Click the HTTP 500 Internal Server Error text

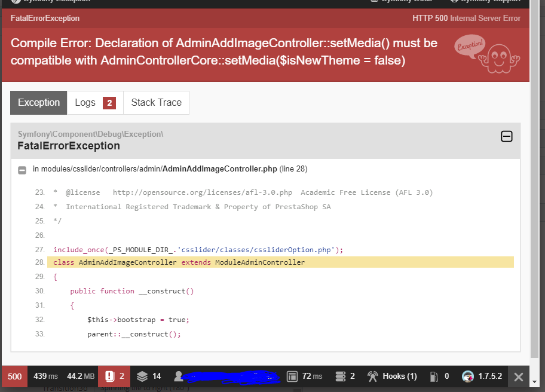[467, 18]
